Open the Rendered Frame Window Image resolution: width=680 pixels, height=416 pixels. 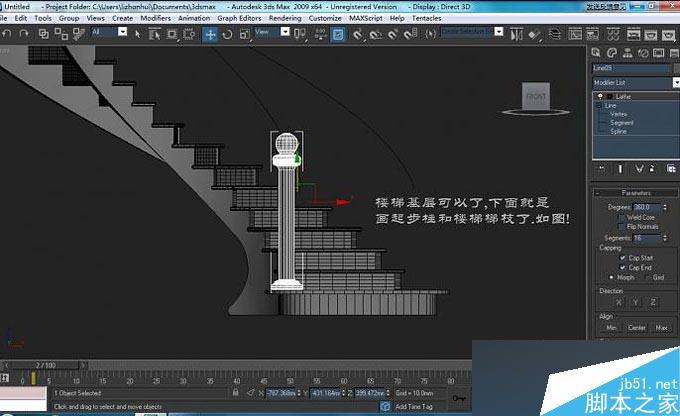[651, 34]
